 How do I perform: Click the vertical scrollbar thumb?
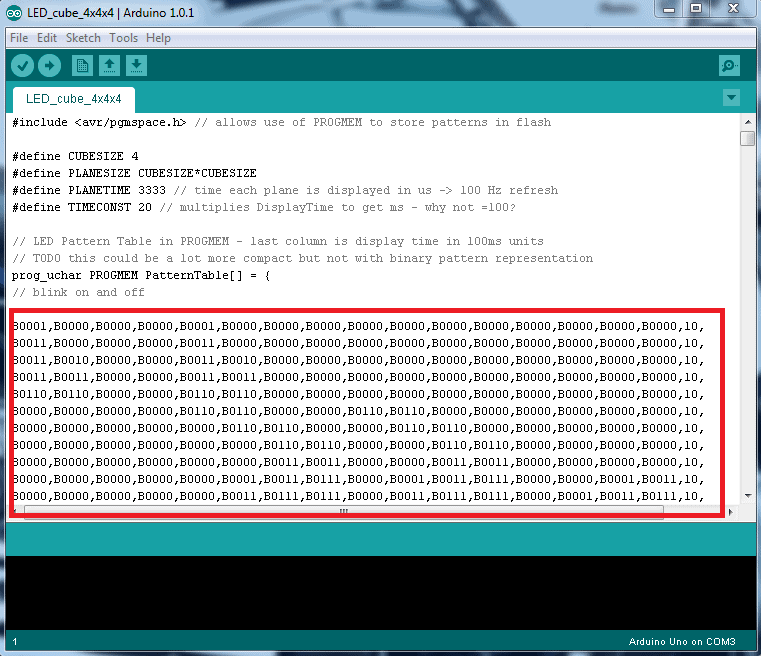tap(747, 138)
